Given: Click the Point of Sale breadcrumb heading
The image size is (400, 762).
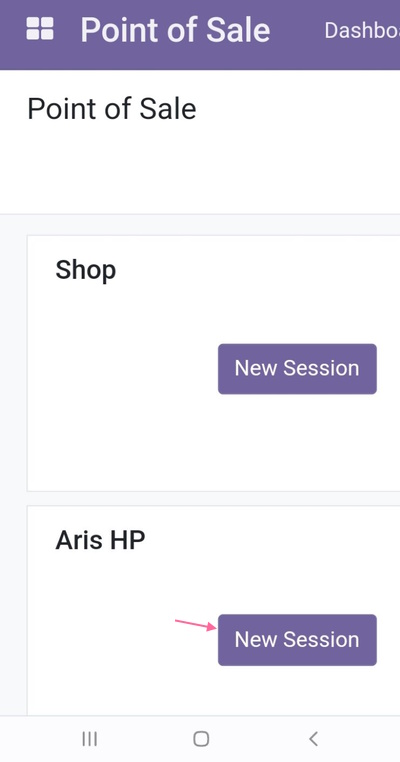Looking at the screenshot, I should click(112, 108).
